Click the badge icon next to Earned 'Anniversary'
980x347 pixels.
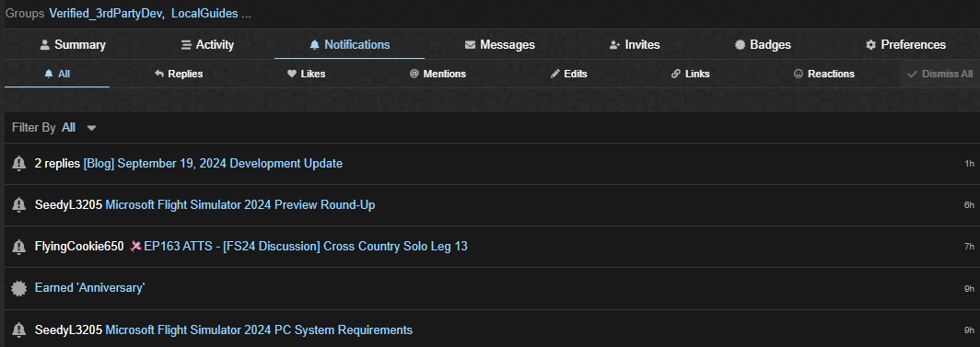(x=18, y=288)
